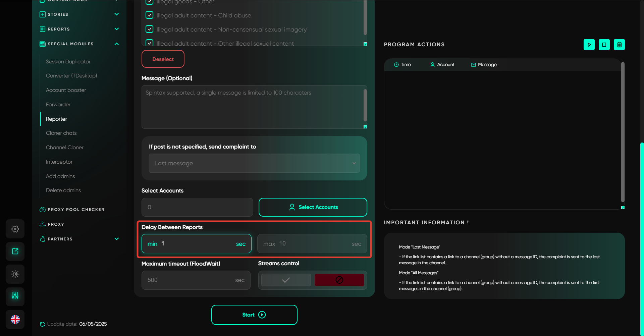Open the Last message dropdown
The image size is (644, 336).
254,163
